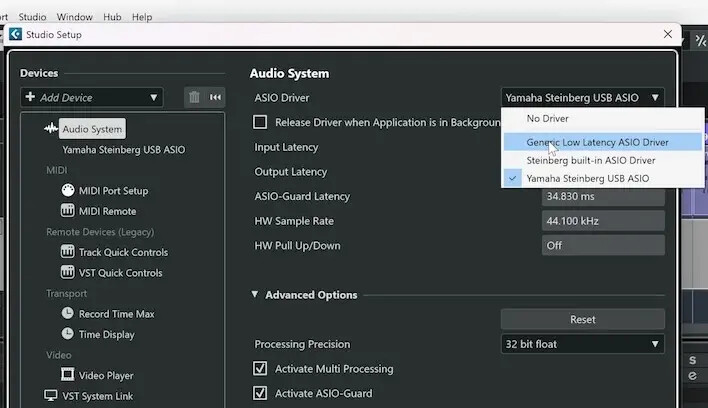This screenshot has width=708, height=408.
Task: Open the Hub menu
Action: [x=112, y=17]
